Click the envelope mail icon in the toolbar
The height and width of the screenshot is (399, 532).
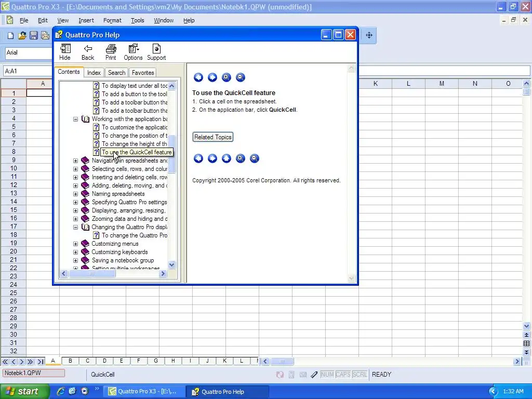[45, 35]
